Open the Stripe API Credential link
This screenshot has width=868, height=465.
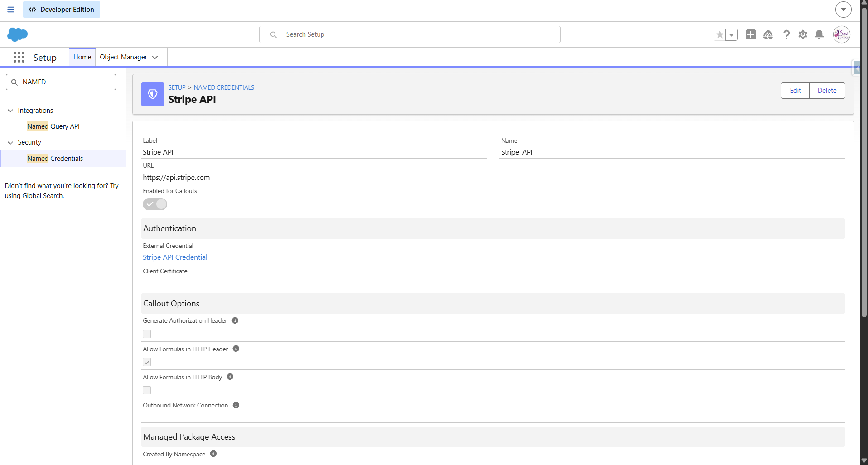click(x=175, y=257)
